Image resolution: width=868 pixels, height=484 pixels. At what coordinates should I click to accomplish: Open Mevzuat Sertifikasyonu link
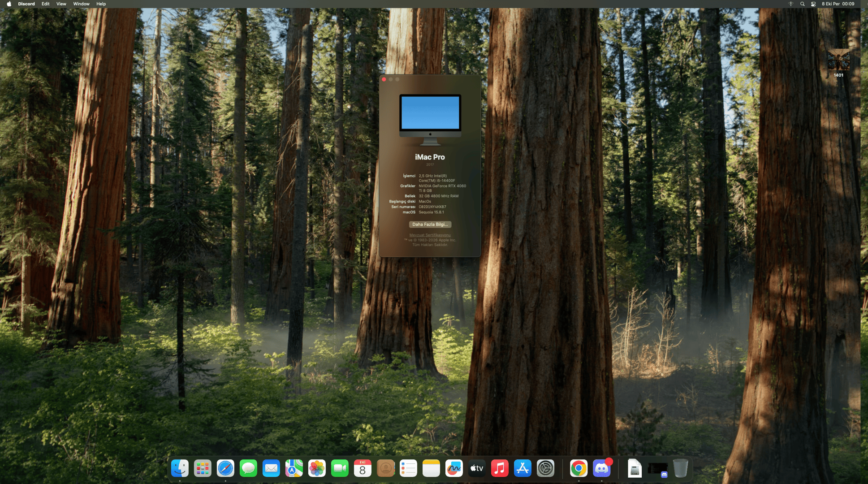click(430, 235)
